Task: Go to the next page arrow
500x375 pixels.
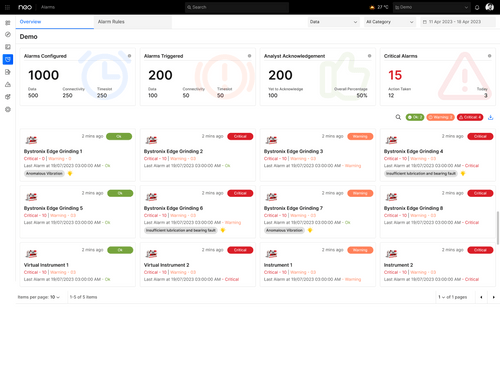Action: click(x=494, y=297)
